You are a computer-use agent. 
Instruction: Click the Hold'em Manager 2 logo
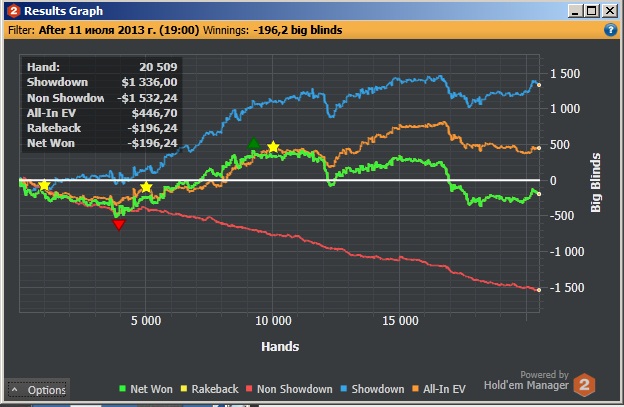click(584, 385)
